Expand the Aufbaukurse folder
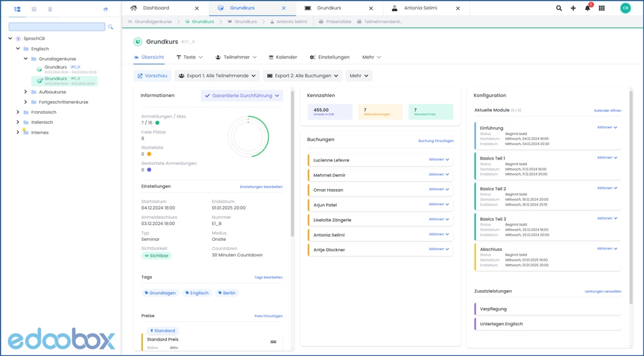This screenshot has height=356, width=644. tap(25, 92)
